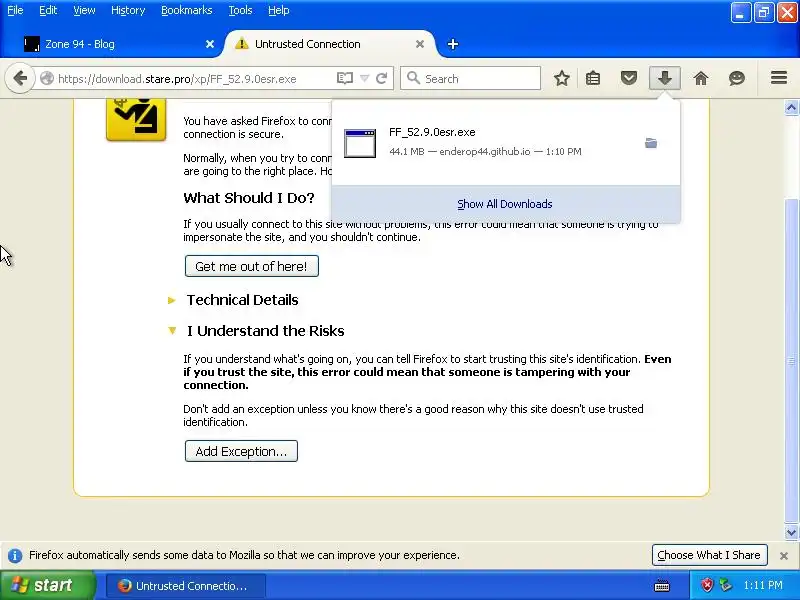Close the Untrusted Connection tab
This screenshot has height=600, width=800.
(420, 44)
